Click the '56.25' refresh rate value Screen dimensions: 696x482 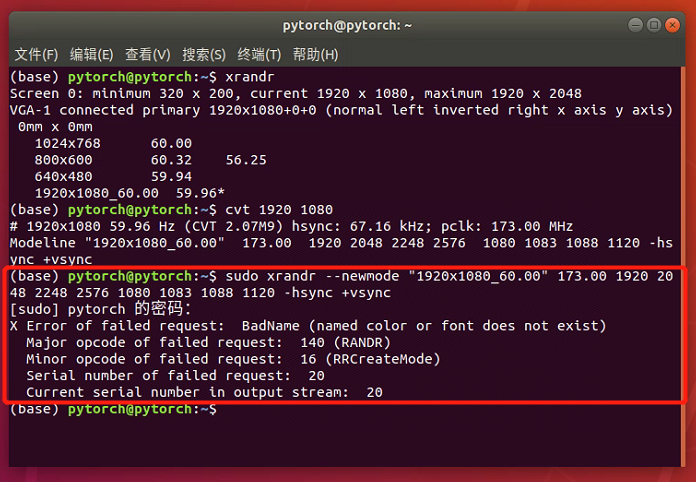[246, 160]
